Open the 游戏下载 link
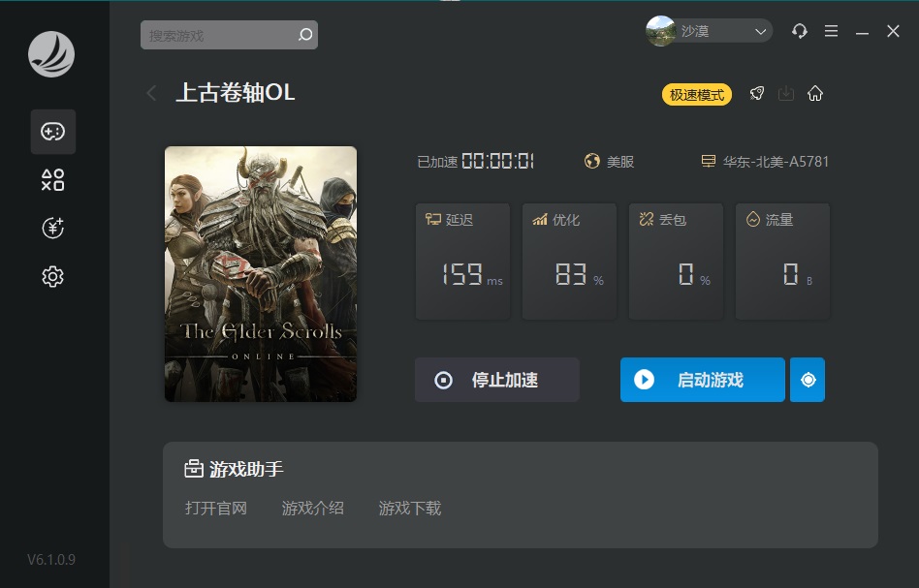 [x=409, y=508]
